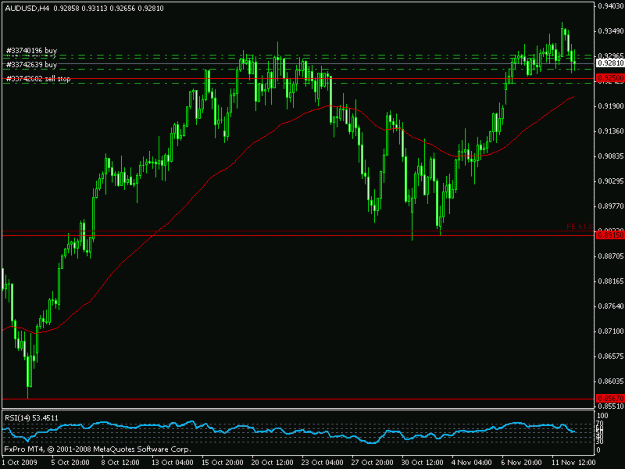Click the 0.85510 price axis value

(611, 406)
